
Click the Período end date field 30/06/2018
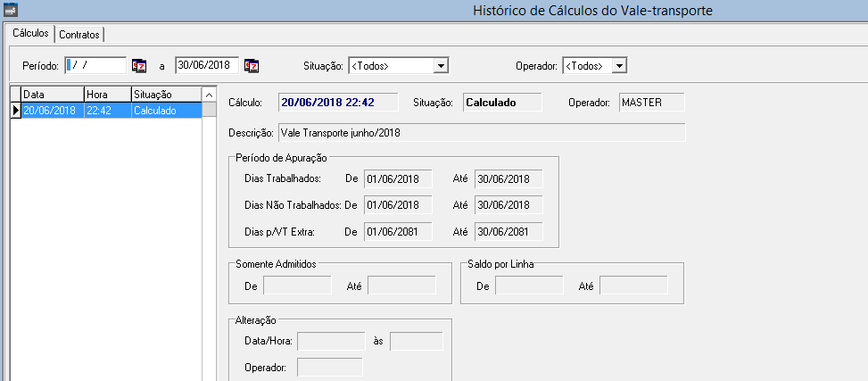pyautogui.click(x=207, y=65)
